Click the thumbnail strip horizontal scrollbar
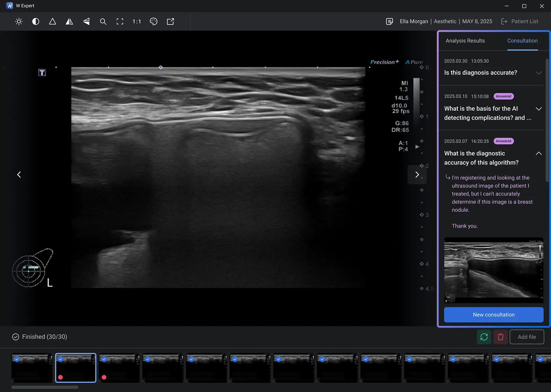 click(x=45, y=387)
